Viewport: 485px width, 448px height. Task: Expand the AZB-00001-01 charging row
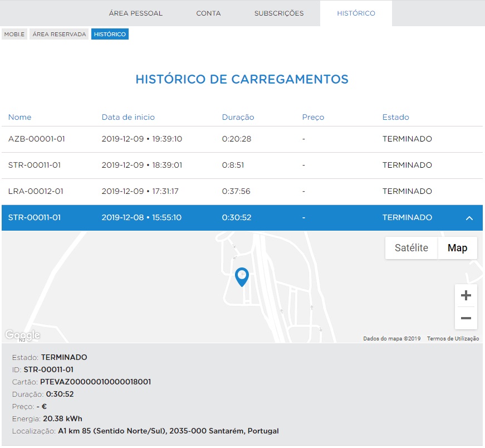tap(242, 139)
